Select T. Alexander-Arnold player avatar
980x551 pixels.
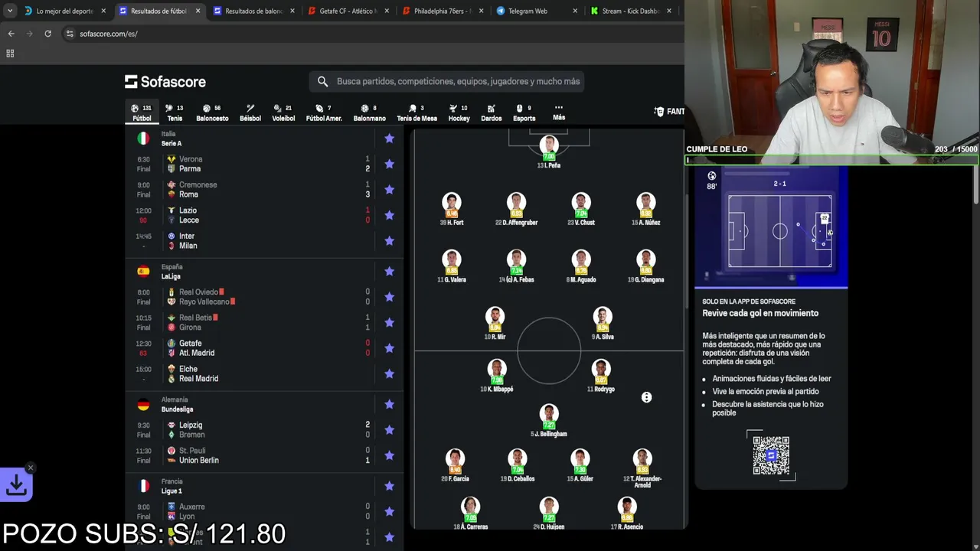[642, 458]
